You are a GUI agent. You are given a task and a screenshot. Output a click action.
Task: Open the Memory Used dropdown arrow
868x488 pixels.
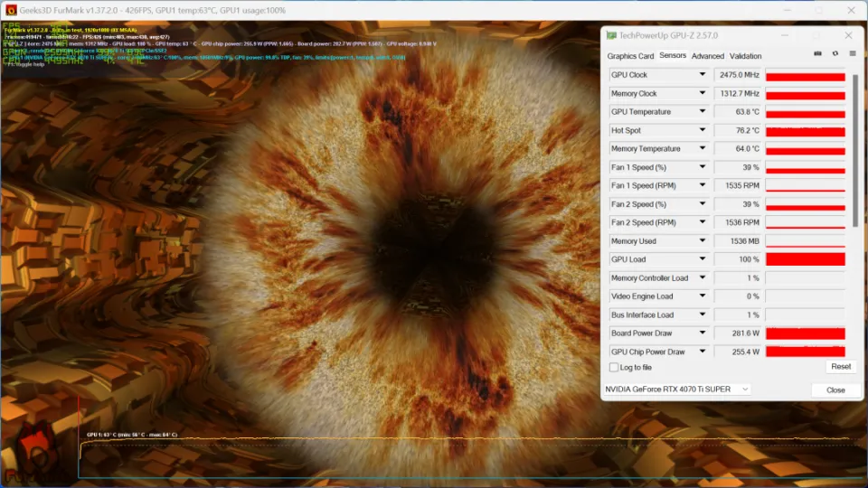click(x=702, y=240)
